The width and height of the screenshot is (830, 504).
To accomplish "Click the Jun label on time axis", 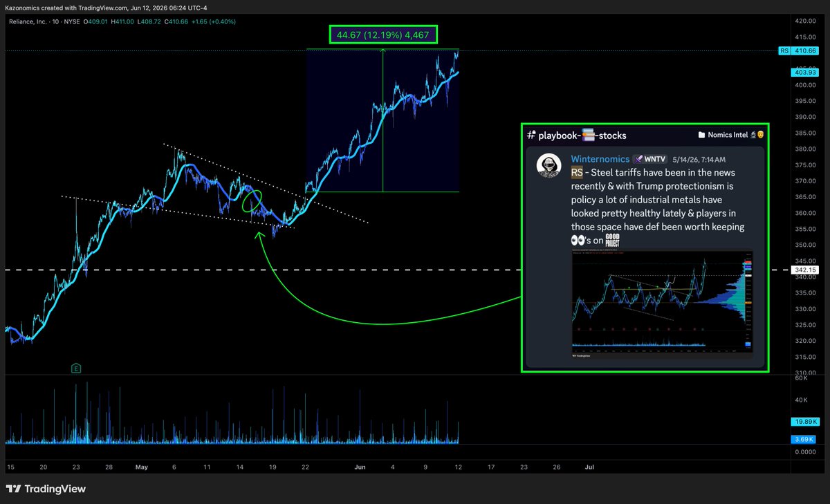I will 360,467.
